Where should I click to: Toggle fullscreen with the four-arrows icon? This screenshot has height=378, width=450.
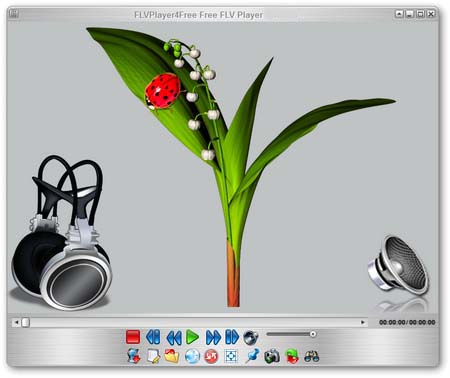[231, 356]
